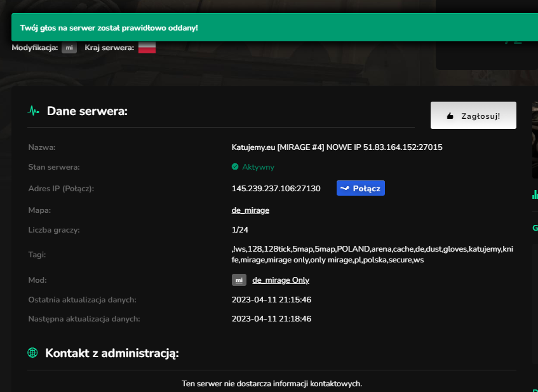Click the pulse icon beside Dane serwera

point(33,111)
